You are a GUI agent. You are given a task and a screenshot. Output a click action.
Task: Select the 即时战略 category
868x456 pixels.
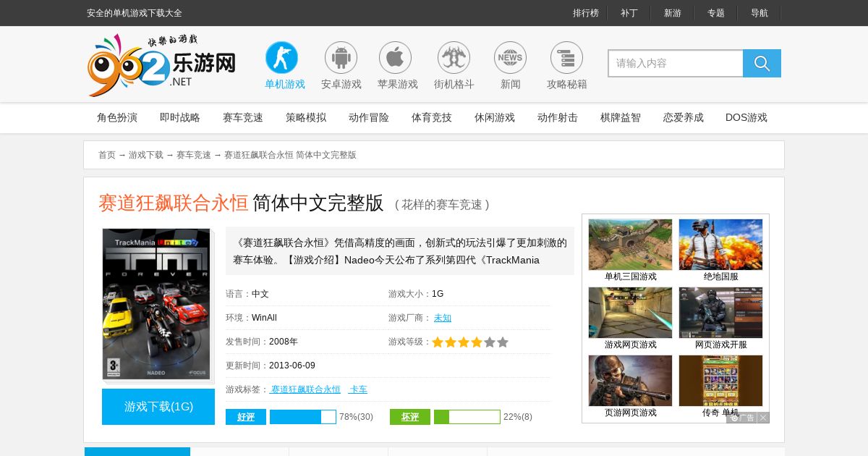180,117
